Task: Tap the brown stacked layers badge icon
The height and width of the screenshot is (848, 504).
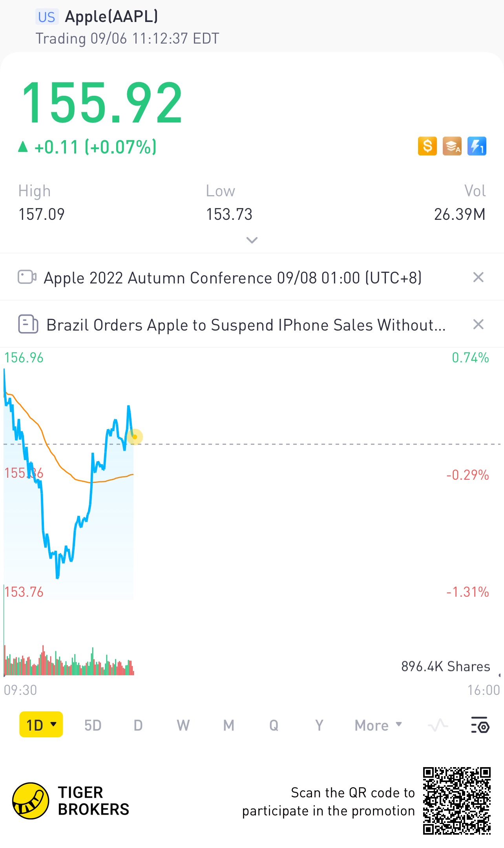Action: point(452,146)
